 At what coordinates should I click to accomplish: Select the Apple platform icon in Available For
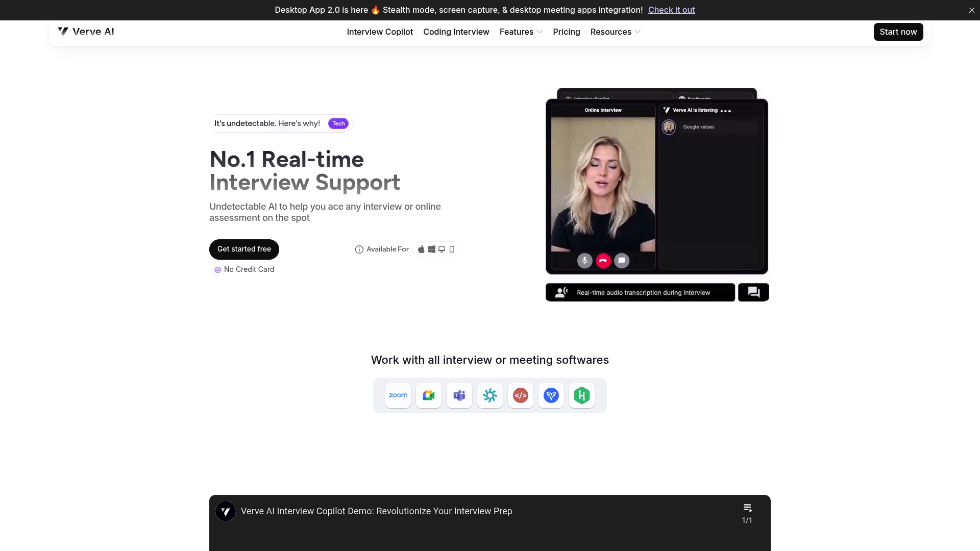pos(421,249)
